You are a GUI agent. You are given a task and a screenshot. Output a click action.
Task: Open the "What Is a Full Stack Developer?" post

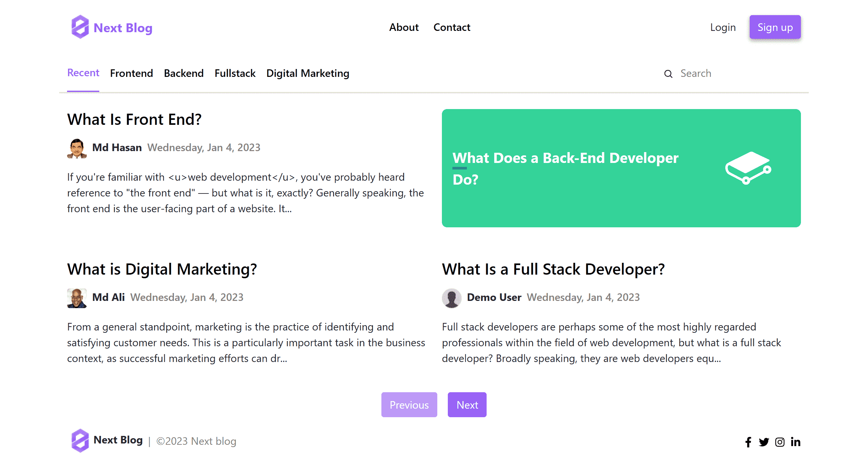553,269
